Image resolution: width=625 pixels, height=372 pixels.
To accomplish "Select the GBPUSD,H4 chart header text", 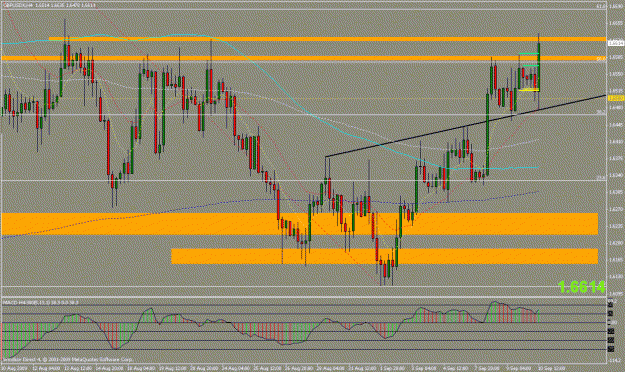I will [x=49, y=6].
